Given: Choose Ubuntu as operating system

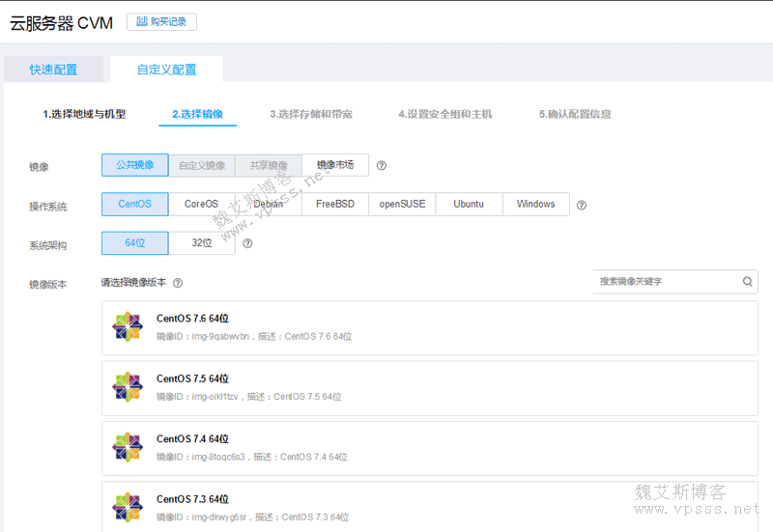Looking at the screenshot, I should [x=469, y=204].
